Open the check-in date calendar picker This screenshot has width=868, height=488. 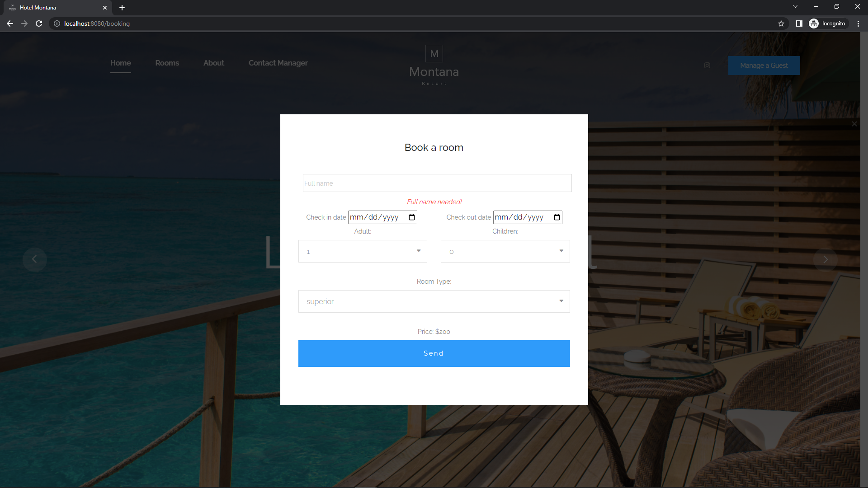coord(412,217)
